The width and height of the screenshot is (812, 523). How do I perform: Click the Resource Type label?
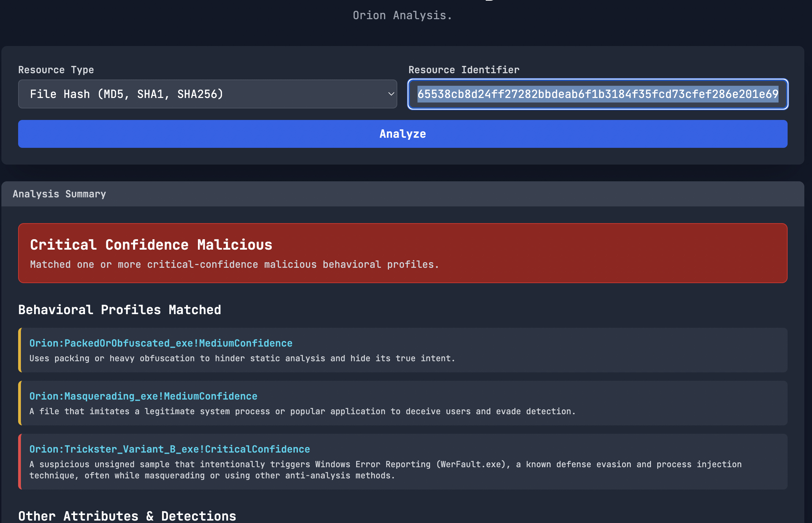point(56,70)
